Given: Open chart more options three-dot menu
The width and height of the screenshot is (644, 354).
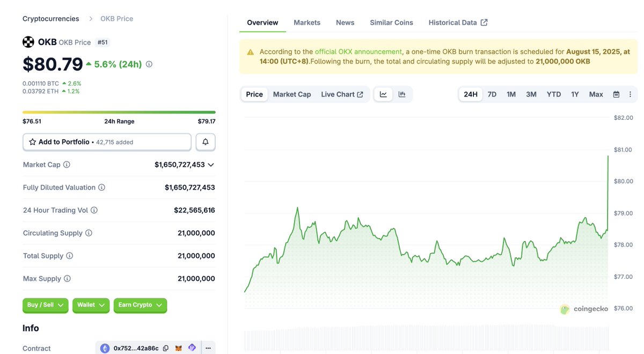Looking at the screenshot, I should pyautogui.click(x=630, y=94).
